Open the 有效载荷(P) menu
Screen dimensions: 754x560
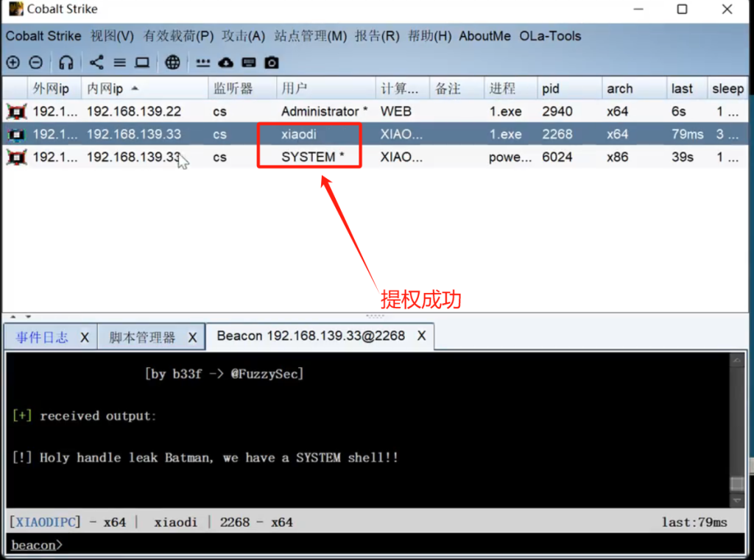178,36
